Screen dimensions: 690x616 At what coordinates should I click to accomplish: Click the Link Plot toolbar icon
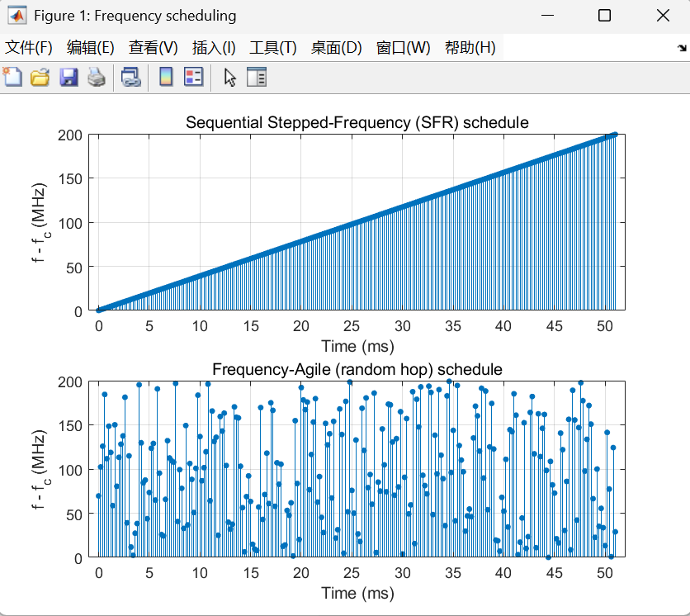[x=130, y=77]
